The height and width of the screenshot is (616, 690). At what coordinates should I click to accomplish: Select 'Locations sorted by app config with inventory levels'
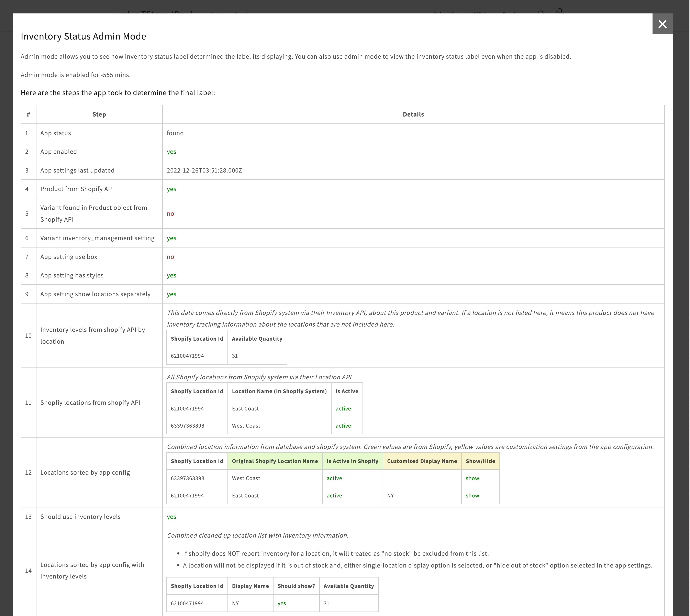tap(92, 570)
